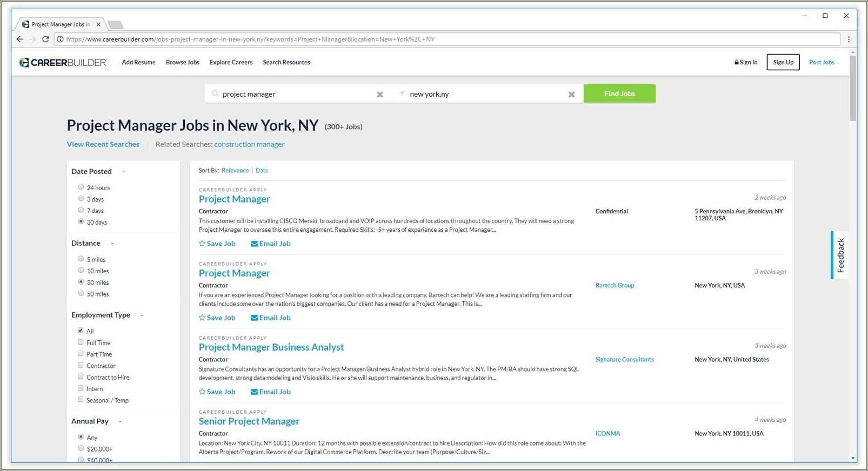
Task: Open View Recent Searches
Action: (103, 144)
